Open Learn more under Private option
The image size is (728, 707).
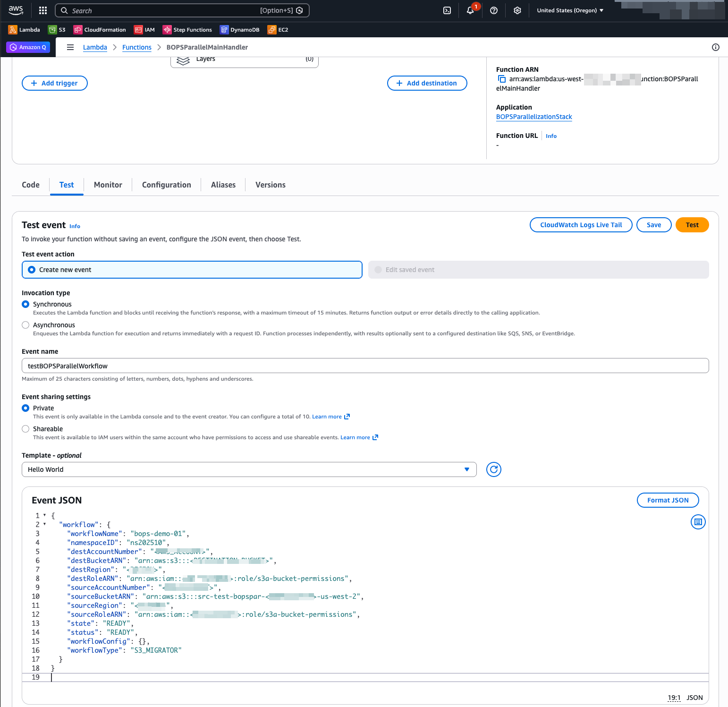coord(327,417)
